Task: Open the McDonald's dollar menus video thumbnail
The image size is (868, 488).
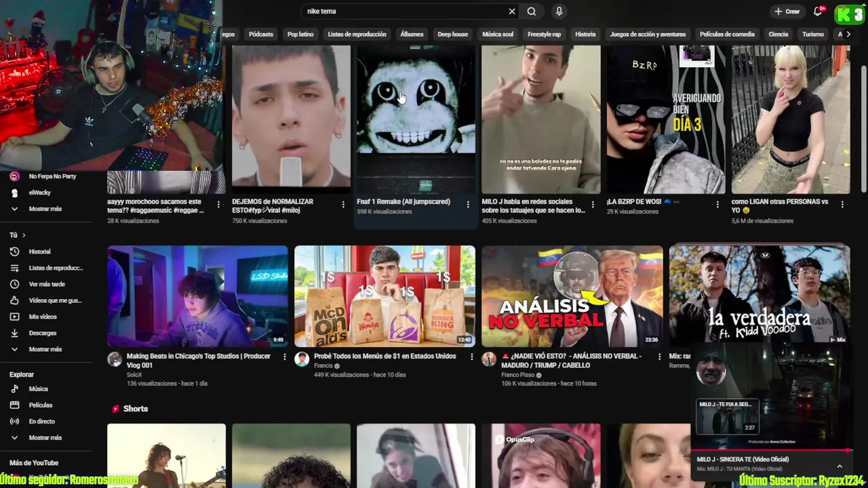Action: (x=384, y=296)
